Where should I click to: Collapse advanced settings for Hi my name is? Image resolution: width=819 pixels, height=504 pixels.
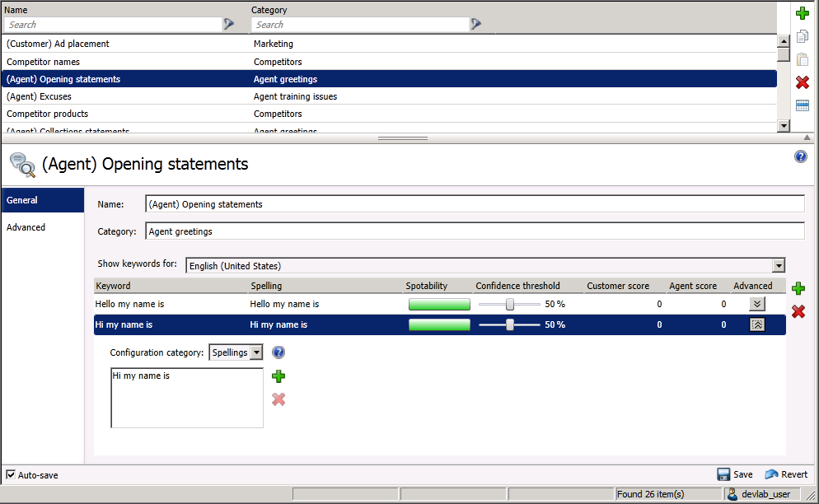click(x=757, y=324)
